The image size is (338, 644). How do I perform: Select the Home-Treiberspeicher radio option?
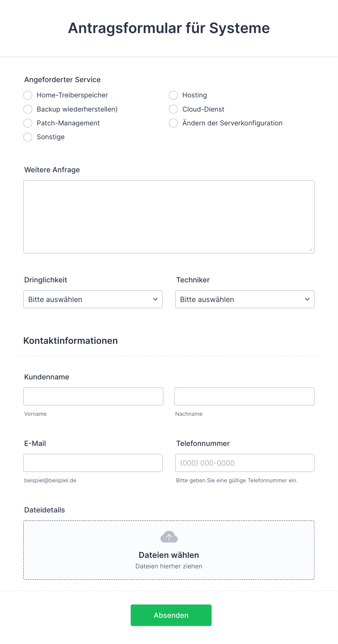point(28,95)
